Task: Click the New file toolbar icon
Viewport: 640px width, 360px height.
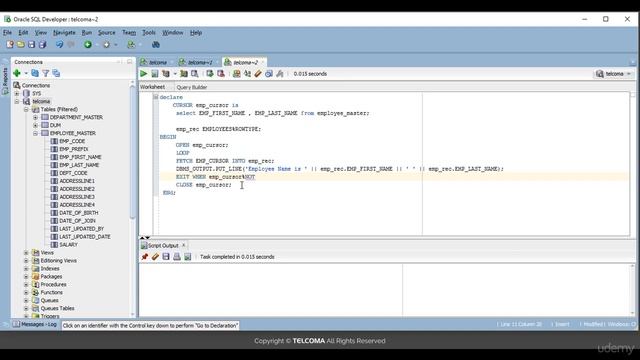Action: [x=10, y=44]
